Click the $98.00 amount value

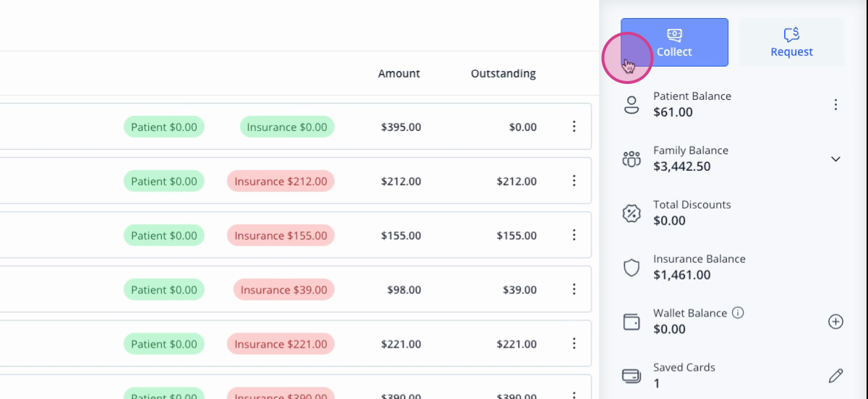point(404,290)
